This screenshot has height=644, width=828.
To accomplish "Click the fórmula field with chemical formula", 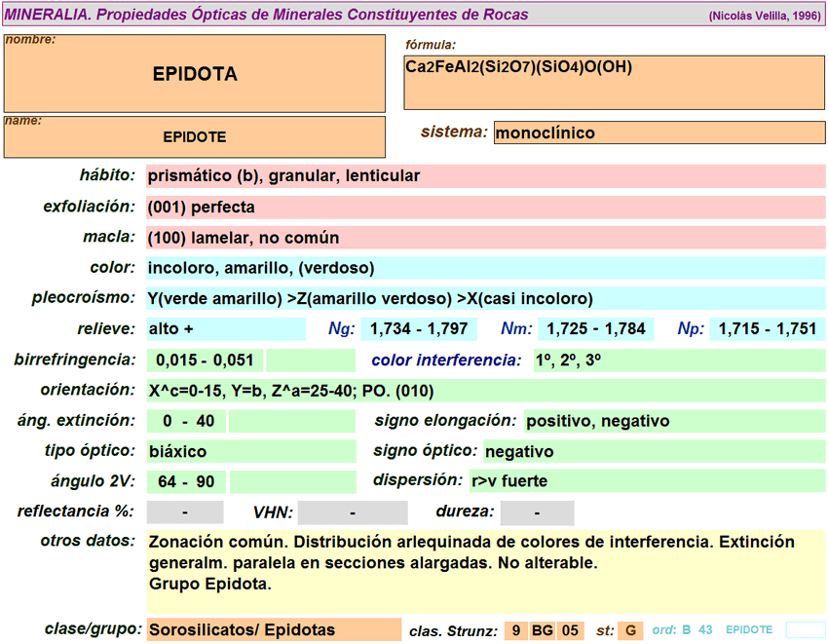I will pos(614,82).
